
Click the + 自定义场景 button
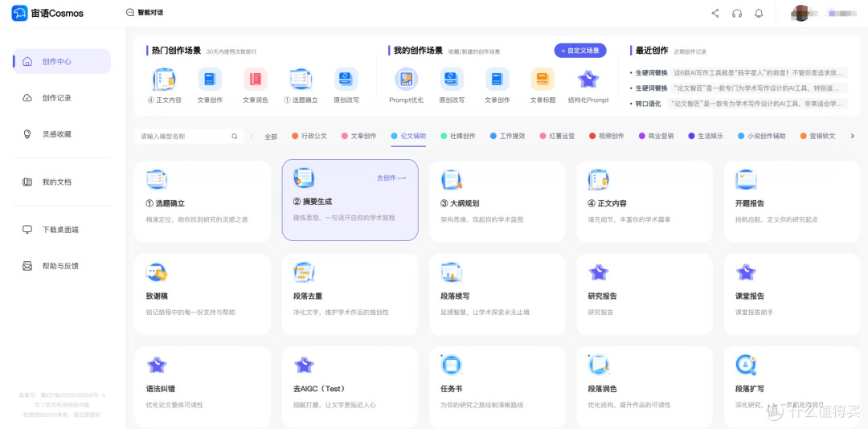point(580,51)
